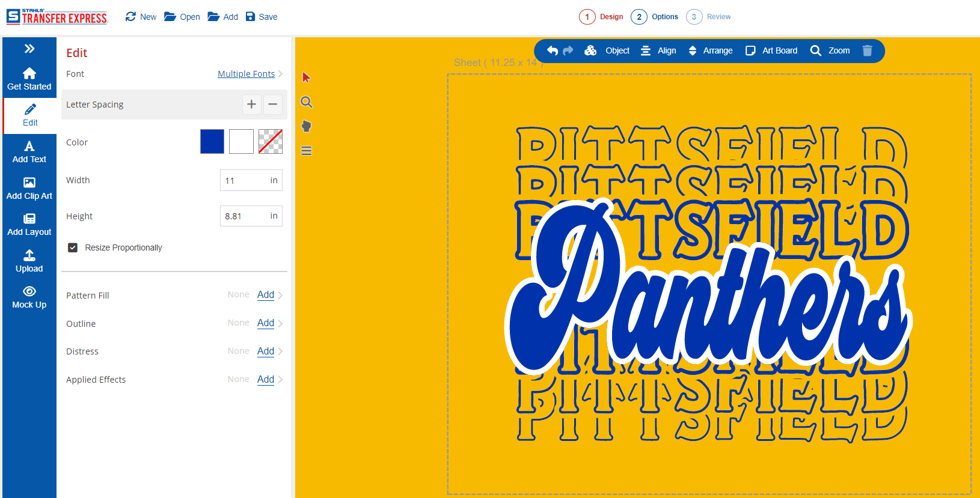Open the Add Clip Art panel
This screenshot has width=980, height=498.
pos(29,188)
